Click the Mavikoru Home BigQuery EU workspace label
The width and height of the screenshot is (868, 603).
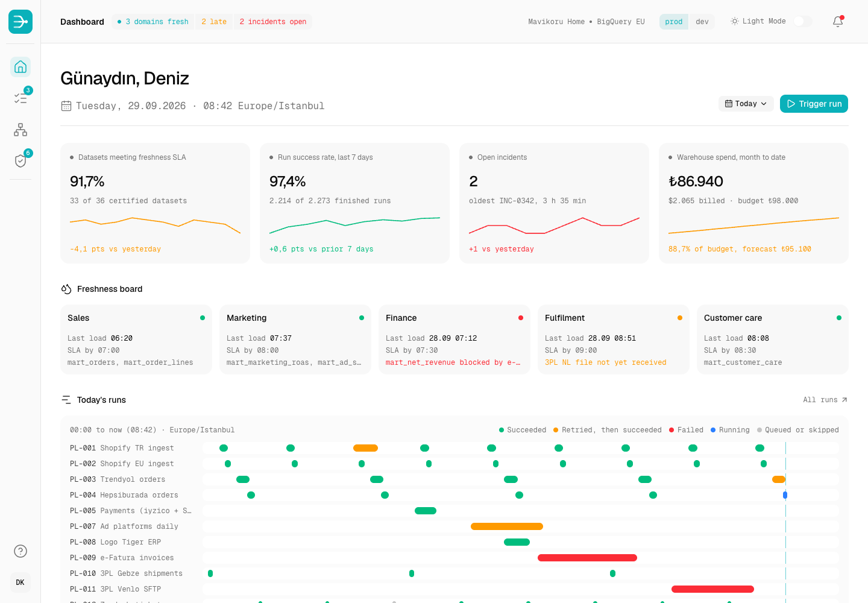pos(587,22)
